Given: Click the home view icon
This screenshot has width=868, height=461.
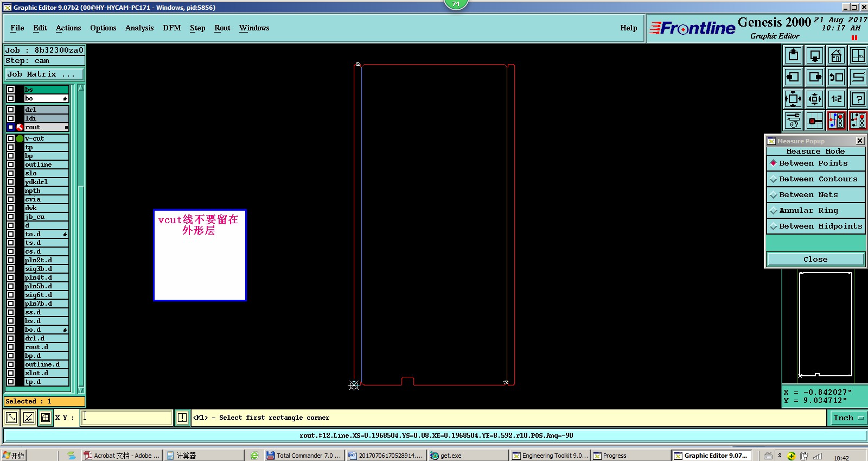Looking at the screenshot, I should point(837,55).
